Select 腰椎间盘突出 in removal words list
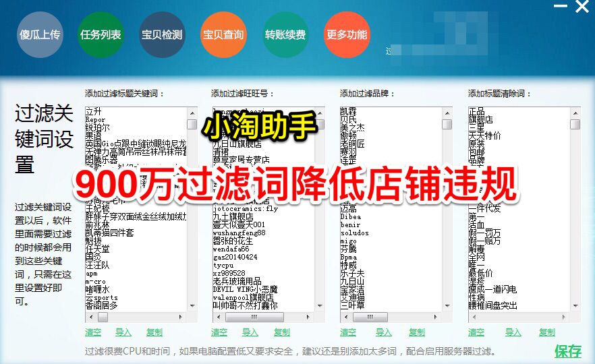The width and height of the screenshot is (595, 364). 493,305
